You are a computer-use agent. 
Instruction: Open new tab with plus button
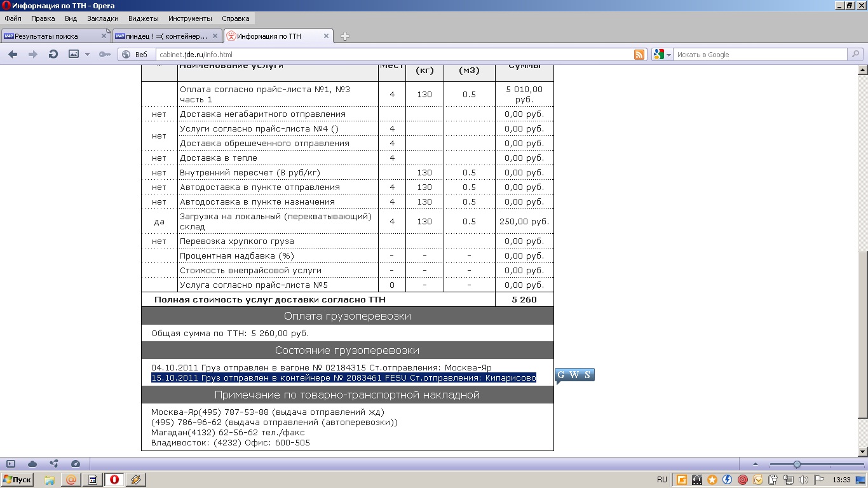(x=345, y=36)
